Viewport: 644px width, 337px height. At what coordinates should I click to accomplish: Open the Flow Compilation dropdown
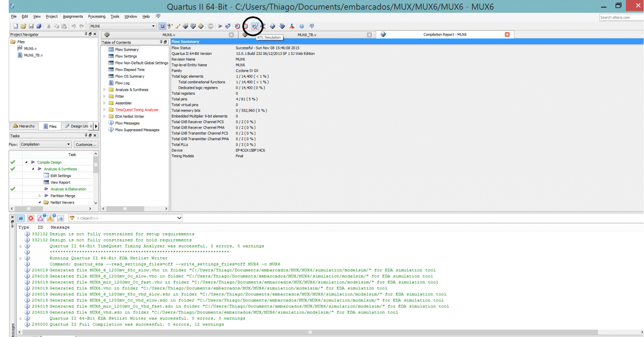tap(46, 144)
